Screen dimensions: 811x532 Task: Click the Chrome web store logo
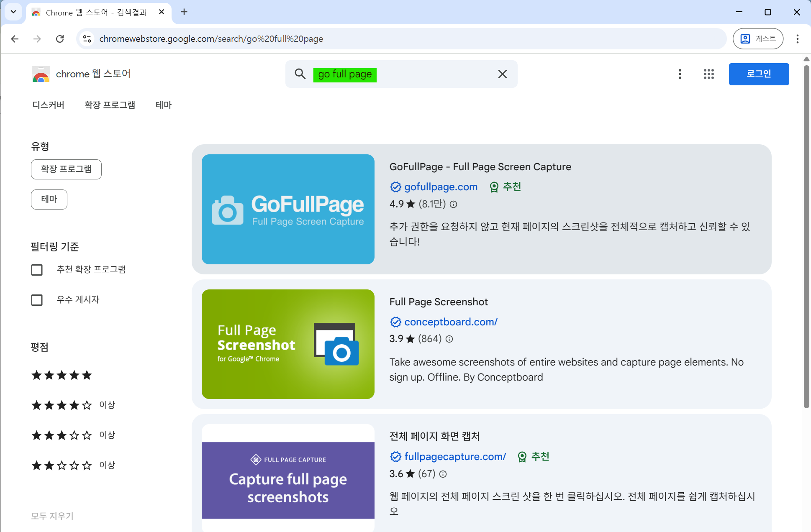(x=41, y=74)
